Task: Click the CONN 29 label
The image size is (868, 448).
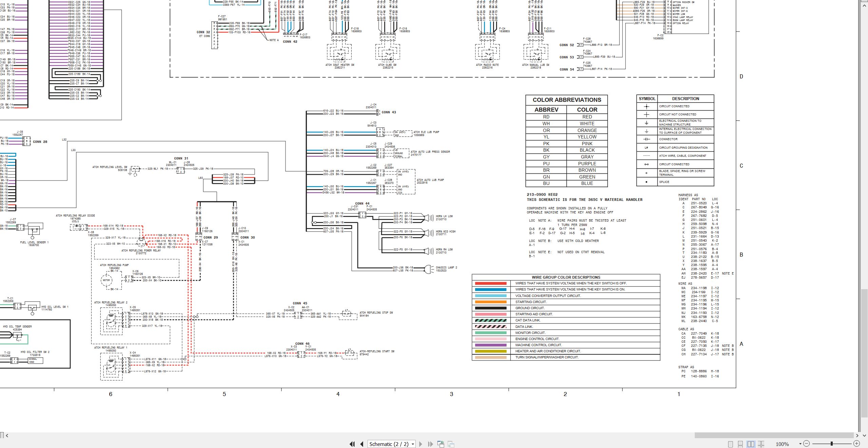Action: tap(211, 238)
